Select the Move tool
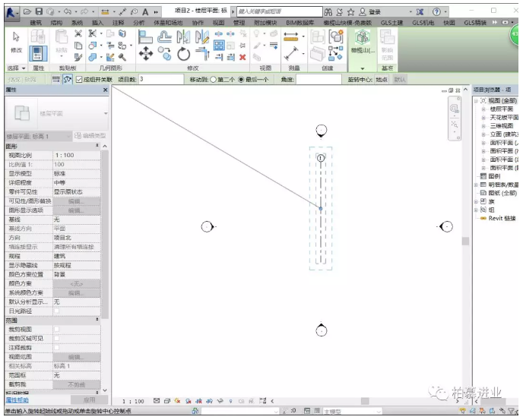 (x=146, y=54)
